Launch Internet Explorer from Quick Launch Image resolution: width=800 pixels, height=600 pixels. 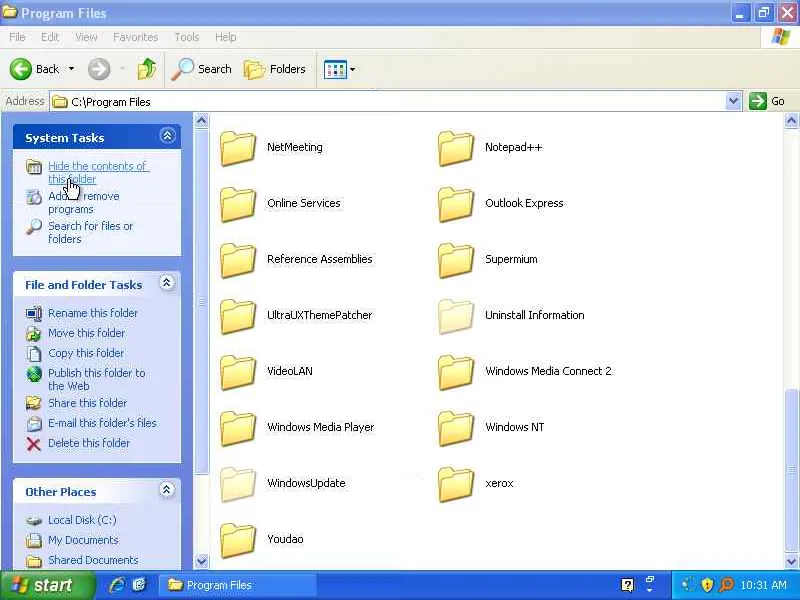pyautogui.click(x=117, y=585)
